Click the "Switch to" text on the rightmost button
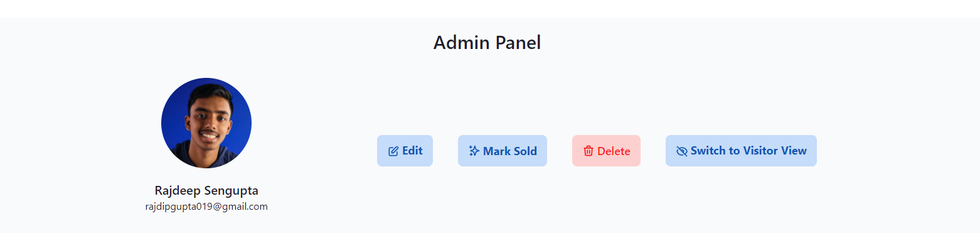Image resolution: width=980 pixels, height=233 pixels. (x=715, y=151)
